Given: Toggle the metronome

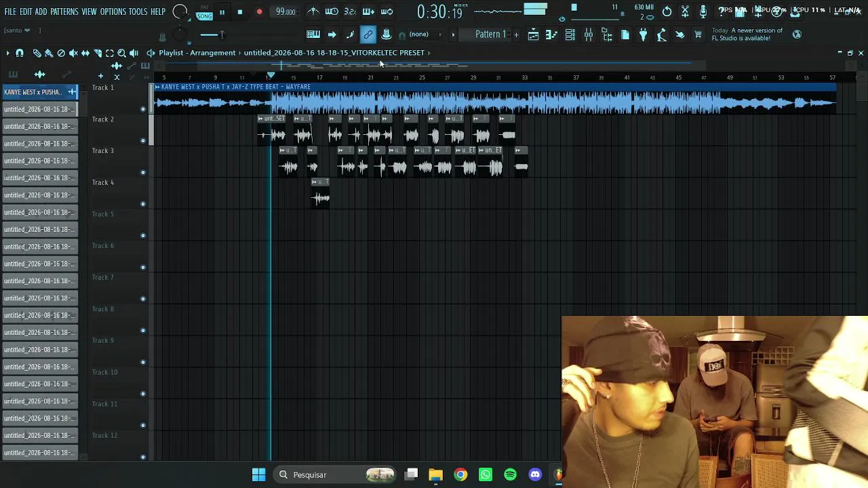Looking at the screenshot, I should click(x=313, y=12).
